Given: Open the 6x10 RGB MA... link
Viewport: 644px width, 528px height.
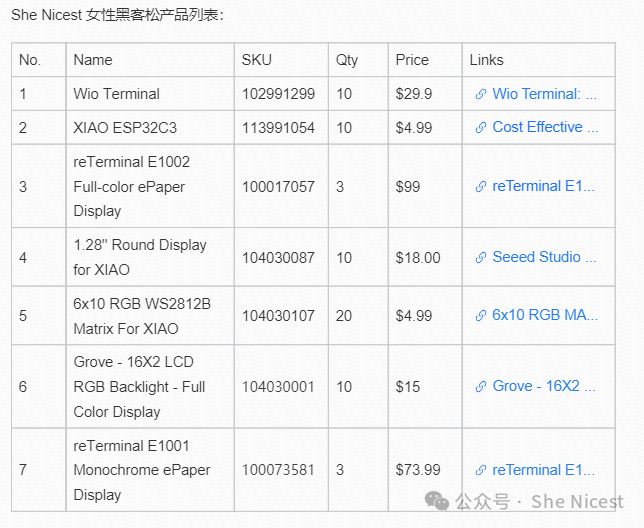Looking at the screenshot, I should [545, 315].
